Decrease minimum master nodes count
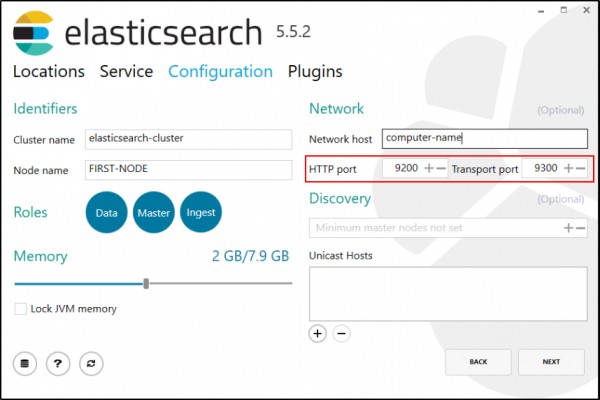The width and height of the screenshot is (600, 400). pyautogui.click(x=580, y=228)
